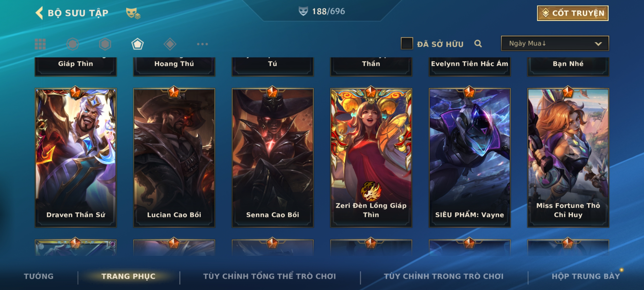Open Tùy Chỉnh Trong Trò Chơi tab

[444, 276]
